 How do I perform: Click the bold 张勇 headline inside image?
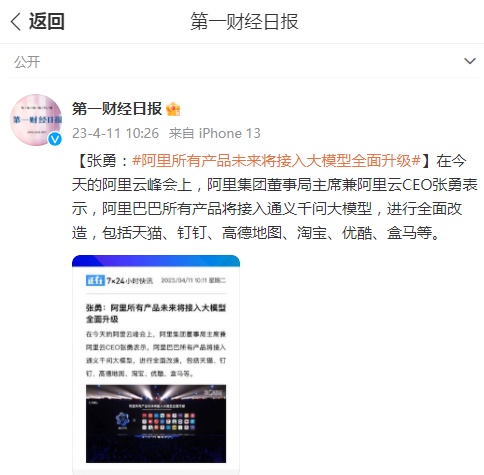pos(156,313)
